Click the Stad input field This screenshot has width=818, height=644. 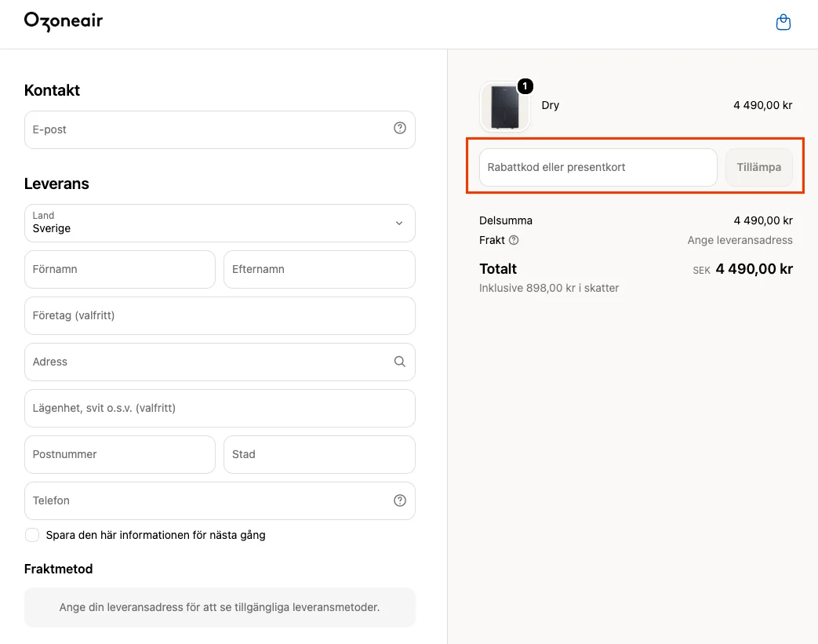(x=319, y=454)
